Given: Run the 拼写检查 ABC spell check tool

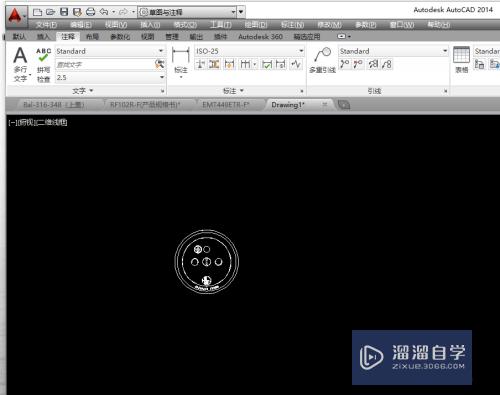Looking at the screenshot, I should [x=43, y=65].
